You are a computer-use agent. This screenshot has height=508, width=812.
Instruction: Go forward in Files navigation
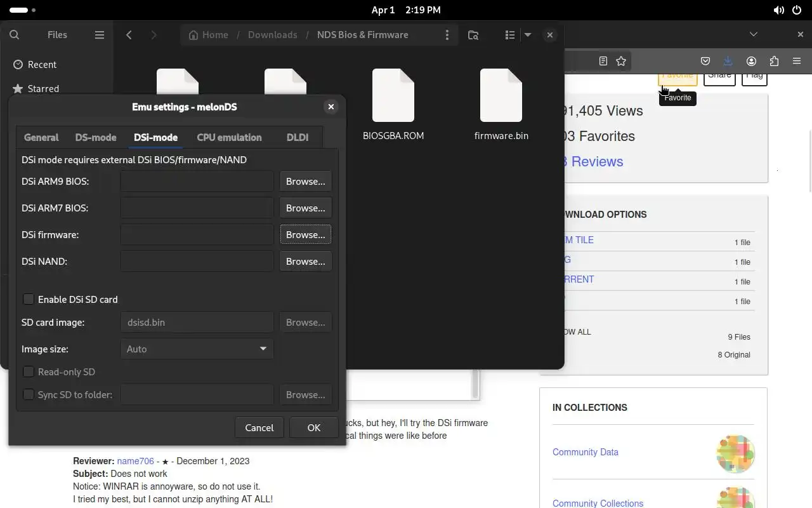point(154,35)
